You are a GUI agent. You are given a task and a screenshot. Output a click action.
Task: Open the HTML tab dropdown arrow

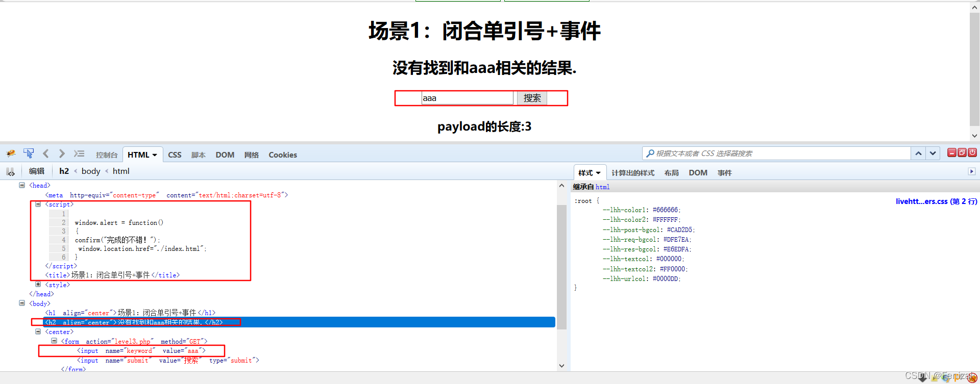(x=155, y=155)
